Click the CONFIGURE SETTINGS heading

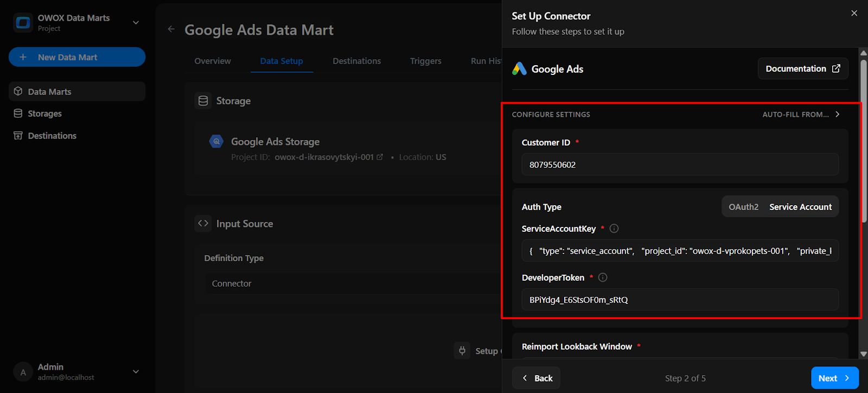551,115
